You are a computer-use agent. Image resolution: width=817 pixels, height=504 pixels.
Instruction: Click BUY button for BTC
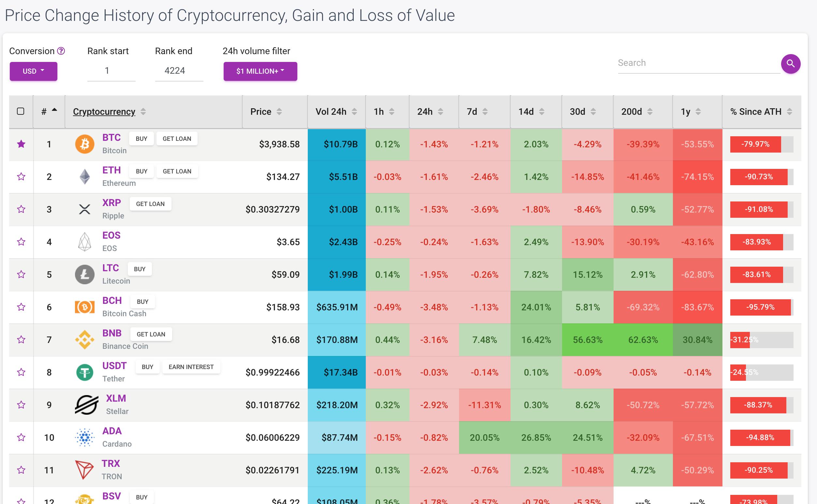point(141,139)
